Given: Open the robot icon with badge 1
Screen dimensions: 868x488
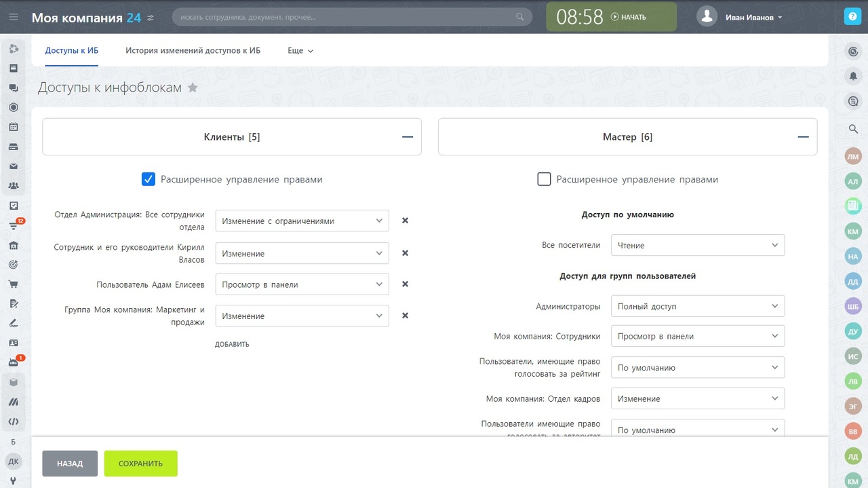Looking at the screenshot, I should (x=14, y=362).
